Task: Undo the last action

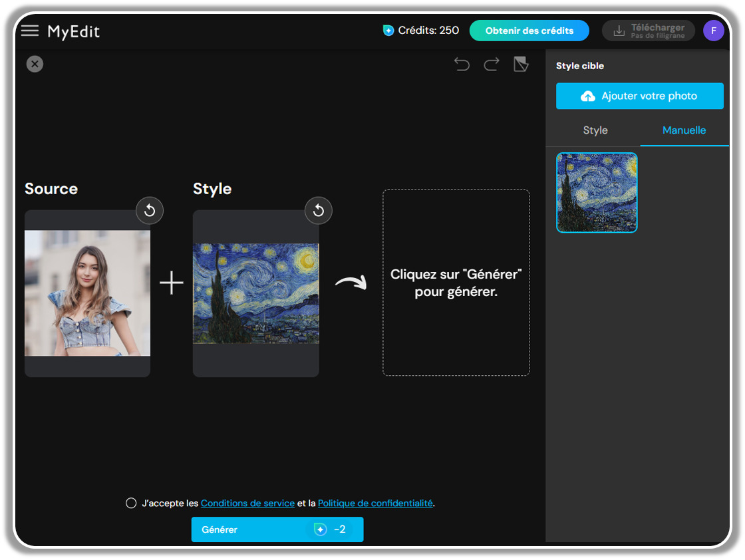Action: click(x=462, y=63)
